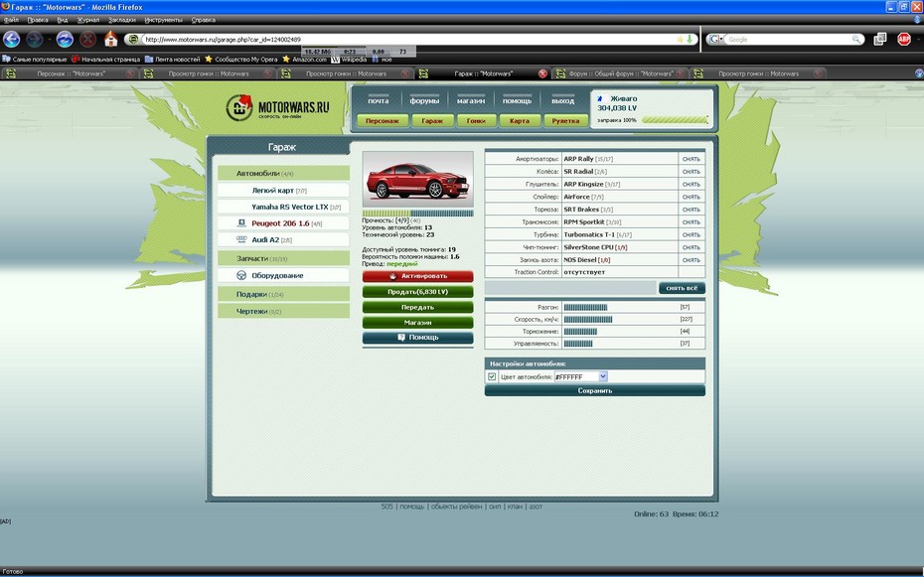The height and width of the screenshot is (577, 924).
Task: Bookmark the page with the star icon
Action: [x=680, y=40]
